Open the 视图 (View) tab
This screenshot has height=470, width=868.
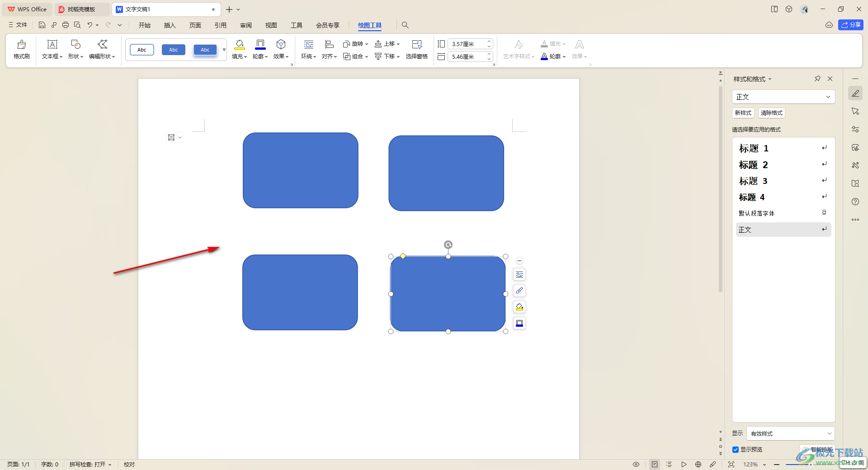pos(271,25)
